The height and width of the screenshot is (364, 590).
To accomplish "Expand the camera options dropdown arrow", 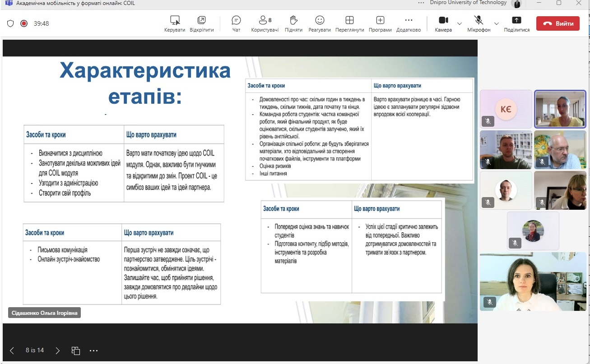I will click(x=460, y=23).
